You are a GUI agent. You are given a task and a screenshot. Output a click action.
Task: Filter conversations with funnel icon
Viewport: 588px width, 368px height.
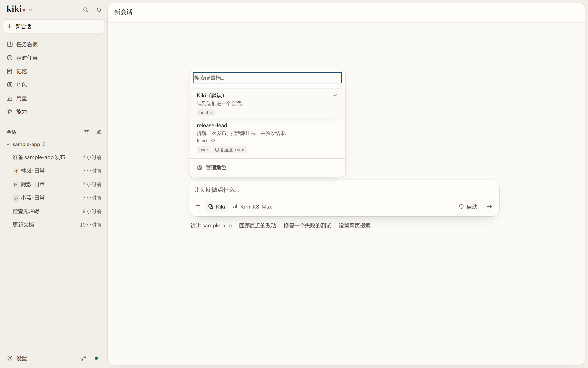point(86,132)
